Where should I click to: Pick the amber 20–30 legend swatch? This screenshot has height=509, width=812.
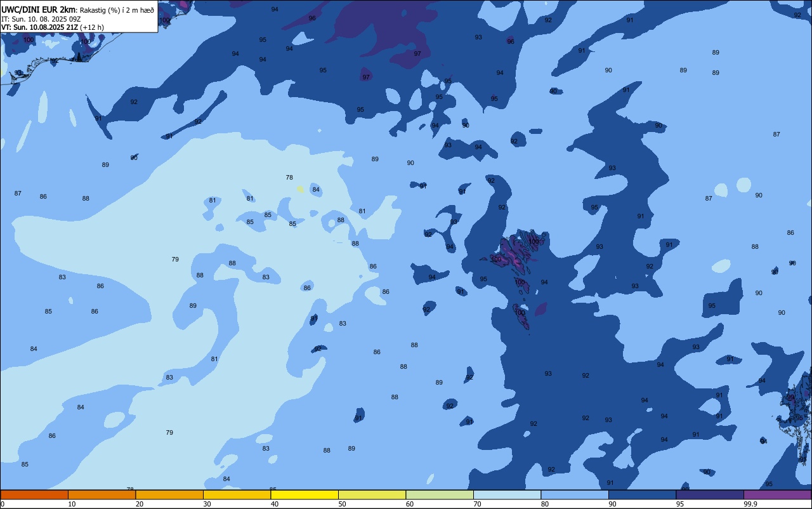169,494
